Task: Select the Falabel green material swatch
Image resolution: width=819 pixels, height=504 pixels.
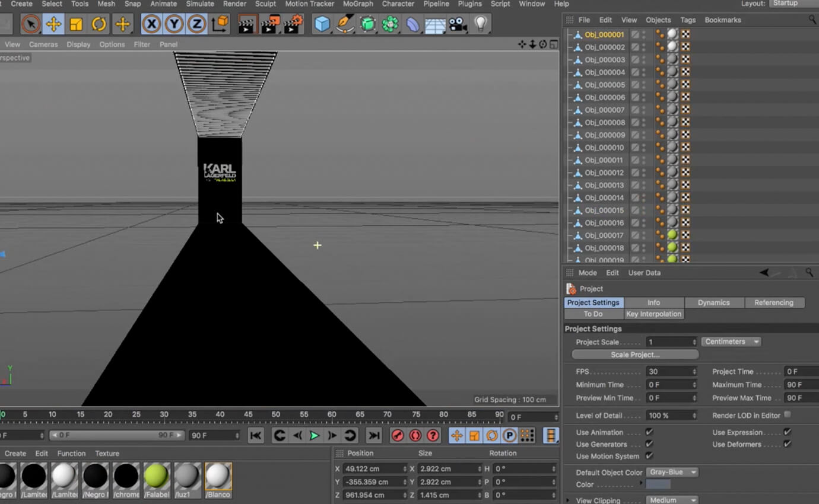Action: 157,478
